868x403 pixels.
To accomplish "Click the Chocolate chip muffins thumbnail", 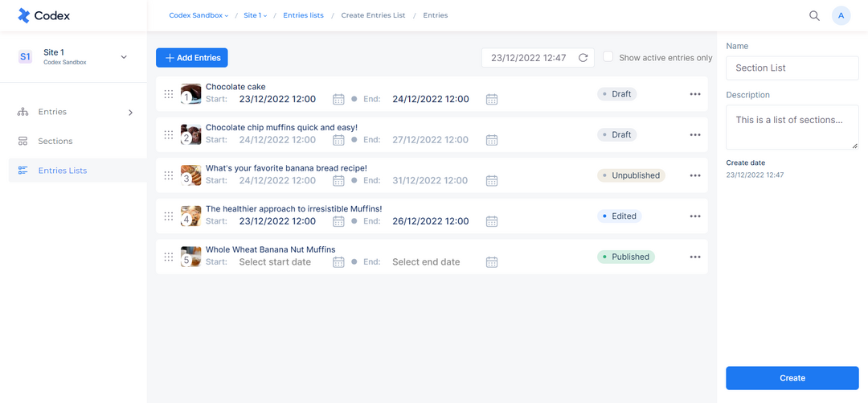I will [x=191, y=134].
